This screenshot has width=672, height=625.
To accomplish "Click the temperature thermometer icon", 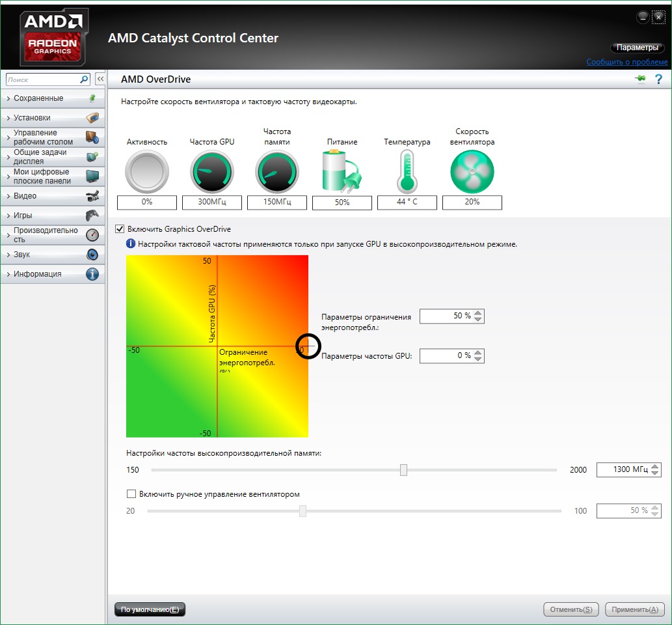I will (x=407, y=172).
